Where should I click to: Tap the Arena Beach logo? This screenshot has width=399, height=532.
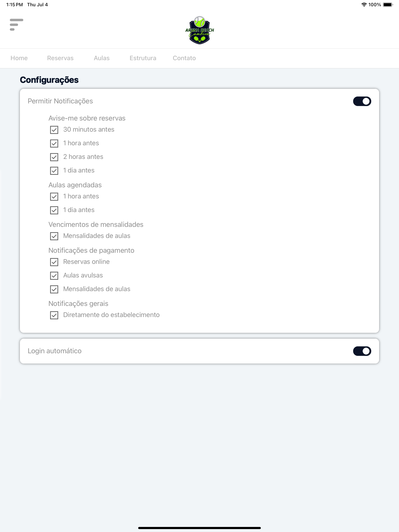pos(199,30)
